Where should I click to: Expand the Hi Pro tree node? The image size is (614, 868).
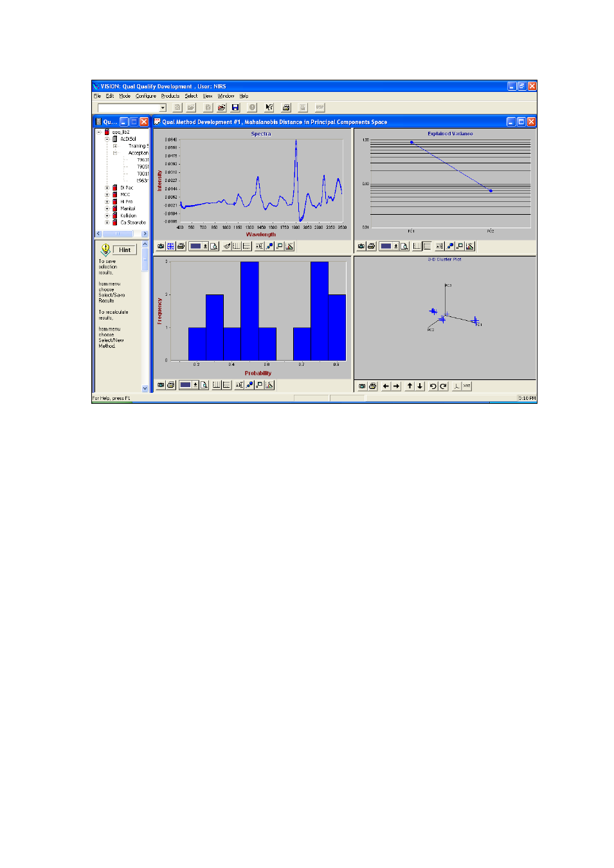click(x=107, y=202)
